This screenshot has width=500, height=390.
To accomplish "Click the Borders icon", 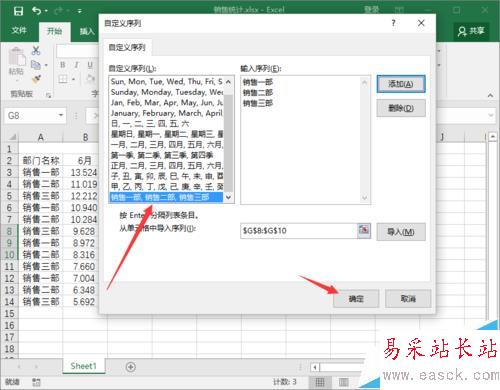I will pyautogui.click(x=63, y=79).
